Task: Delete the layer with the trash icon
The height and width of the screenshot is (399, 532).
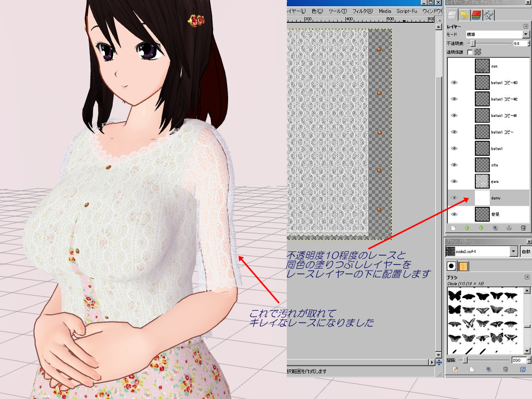Action: coord(523,228)
